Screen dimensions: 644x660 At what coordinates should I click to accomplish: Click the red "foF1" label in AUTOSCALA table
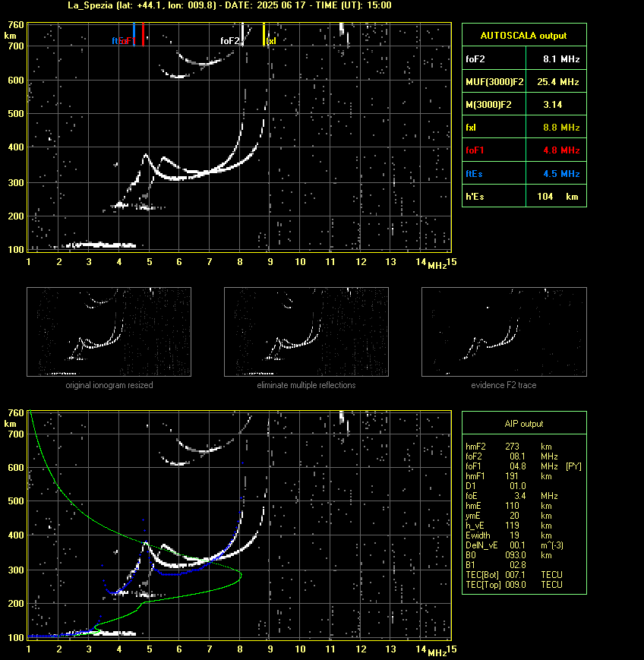coord(475,150)
